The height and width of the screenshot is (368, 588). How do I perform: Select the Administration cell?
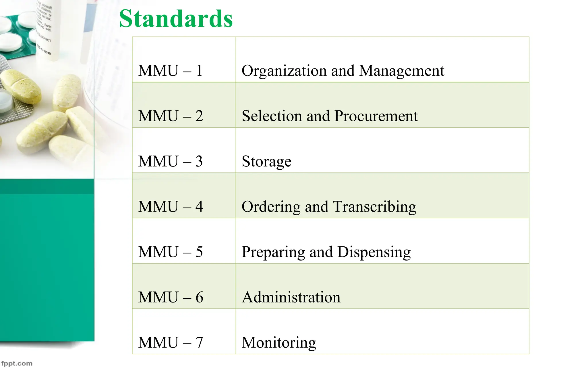[382, 286]
